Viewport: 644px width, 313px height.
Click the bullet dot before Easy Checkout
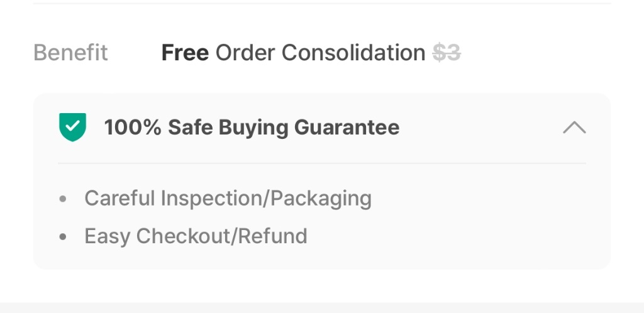coord(63,237)
